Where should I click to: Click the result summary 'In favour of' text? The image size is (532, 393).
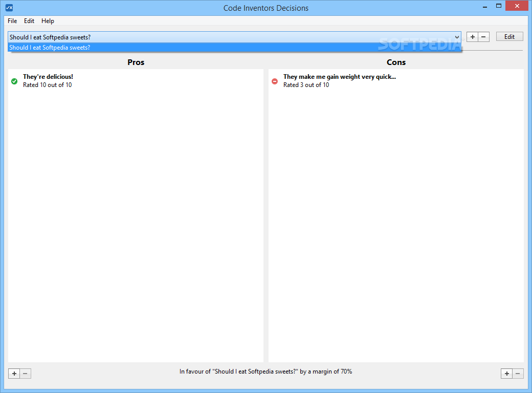coord(265,372)
